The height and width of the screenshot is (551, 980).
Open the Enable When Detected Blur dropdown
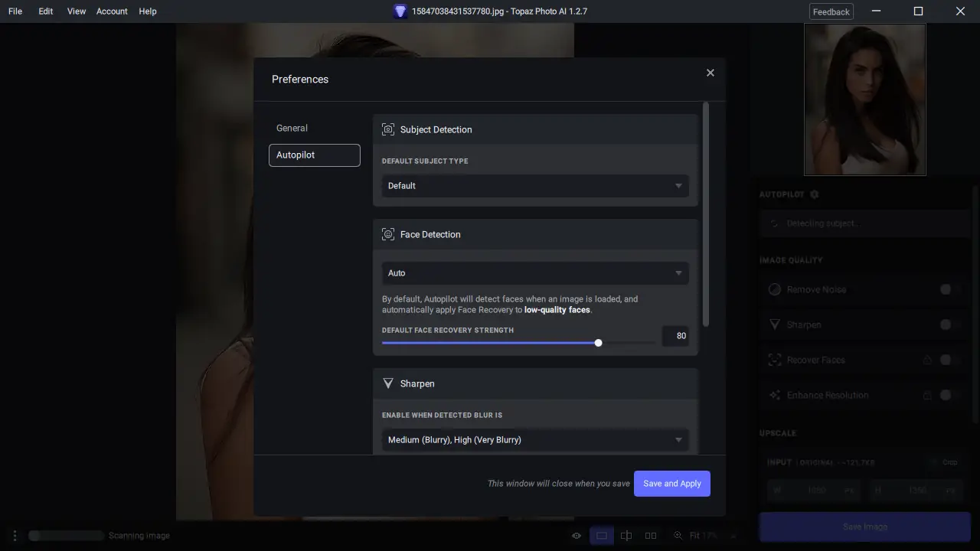point(535,440)
